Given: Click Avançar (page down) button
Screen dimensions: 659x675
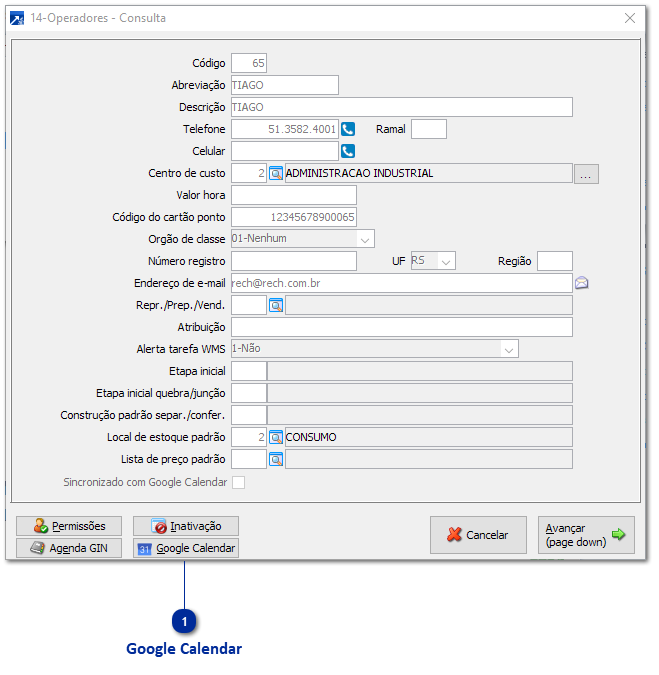Looking at the screenshot, I should coord(586,535).
